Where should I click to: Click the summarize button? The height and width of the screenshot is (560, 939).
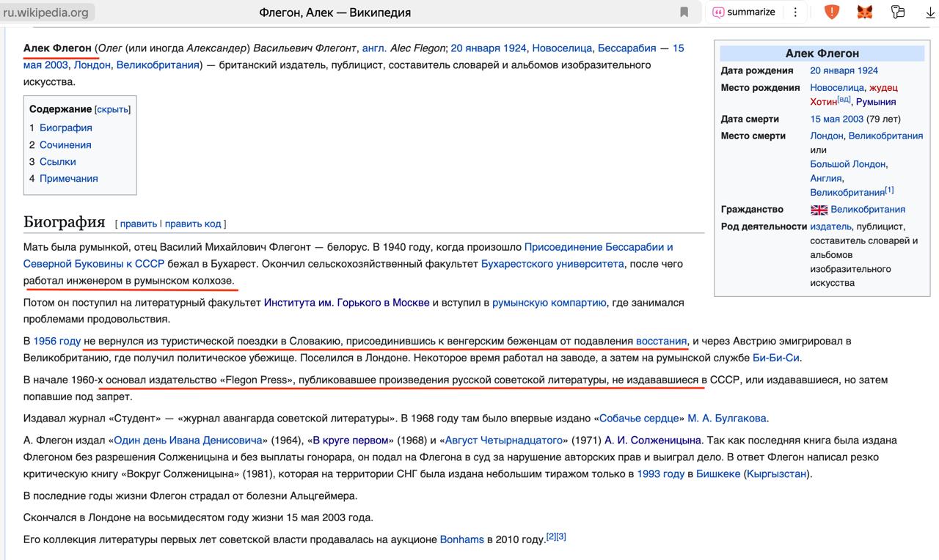[x=744, y=12]
